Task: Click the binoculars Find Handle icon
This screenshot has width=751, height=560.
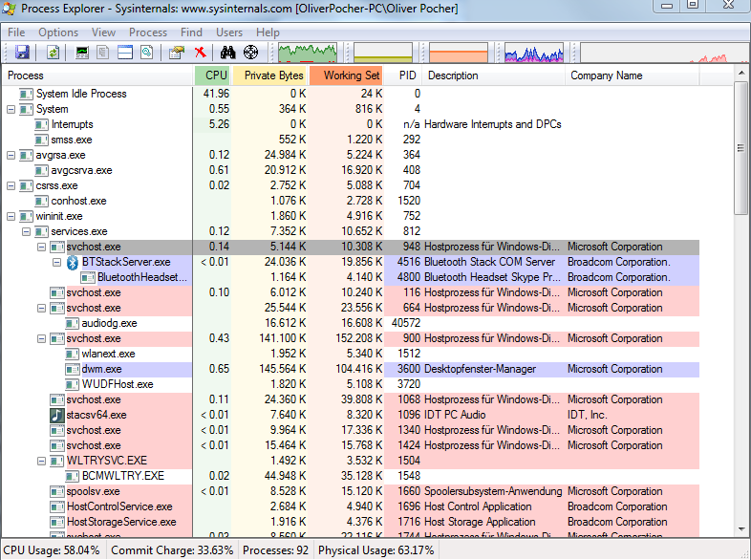Action: coord(228,52)
